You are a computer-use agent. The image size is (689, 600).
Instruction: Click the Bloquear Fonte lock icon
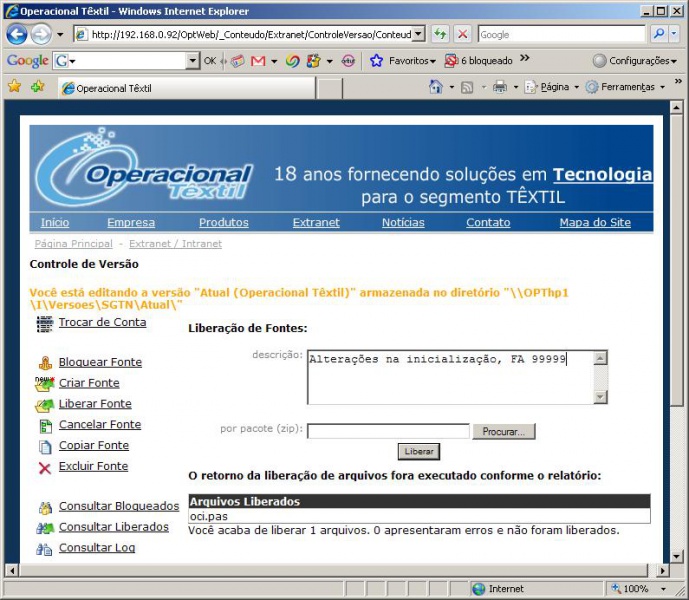[x=44, y=363]
